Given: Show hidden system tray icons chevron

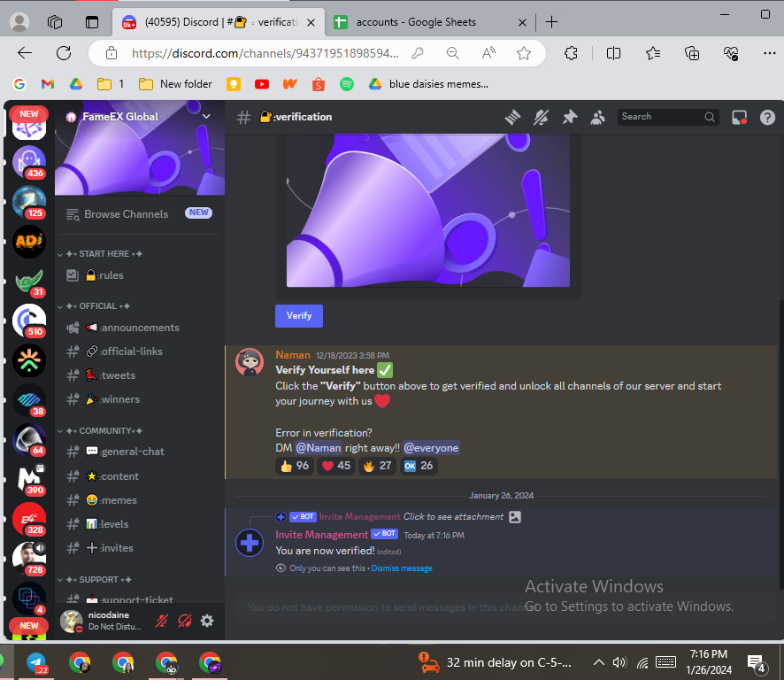Looking at the screenshot, I should click(598, 662).
